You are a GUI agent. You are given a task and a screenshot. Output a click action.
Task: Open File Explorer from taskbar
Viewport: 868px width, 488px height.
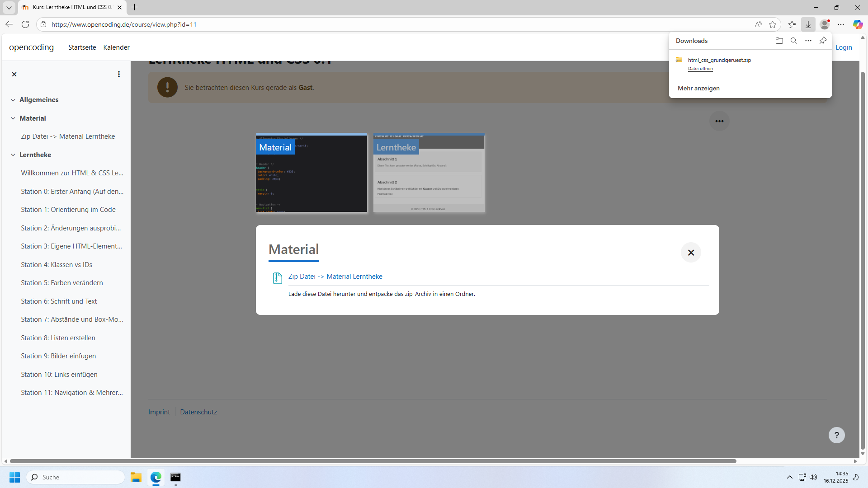coord(136,477)
